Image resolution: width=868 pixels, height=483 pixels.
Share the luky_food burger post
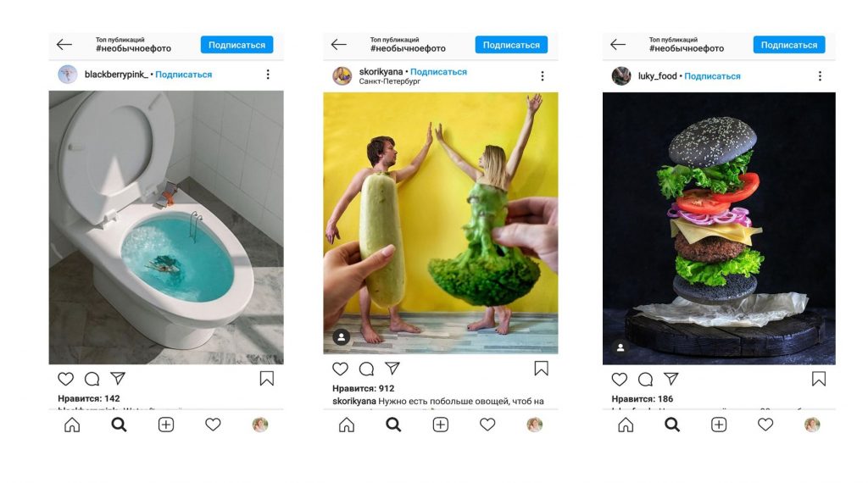click(x=670, y=379)
